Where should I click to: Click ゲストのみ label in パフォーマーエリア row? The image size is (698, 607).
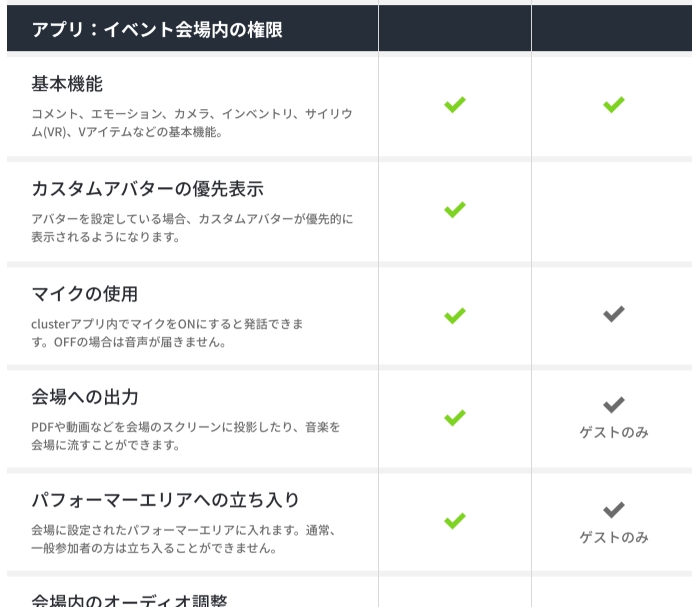(613, 537)
